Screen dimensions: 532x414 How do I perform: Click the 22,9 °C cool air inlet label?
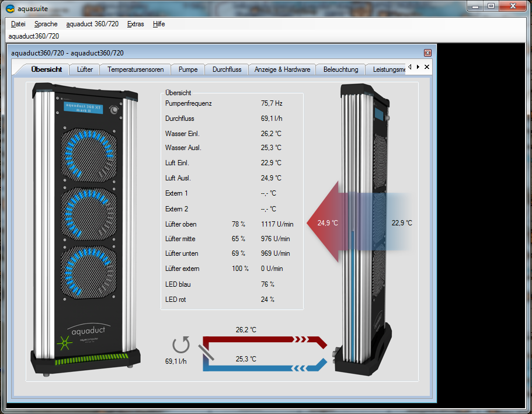click(402, 223)
